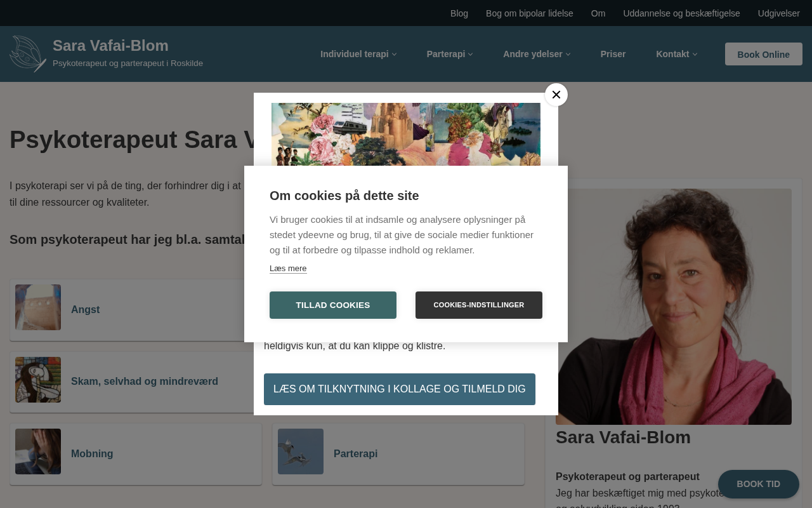Screen dimensions: 812x508
Task: Go to the Priser menu item
Action: click(613, 54)
